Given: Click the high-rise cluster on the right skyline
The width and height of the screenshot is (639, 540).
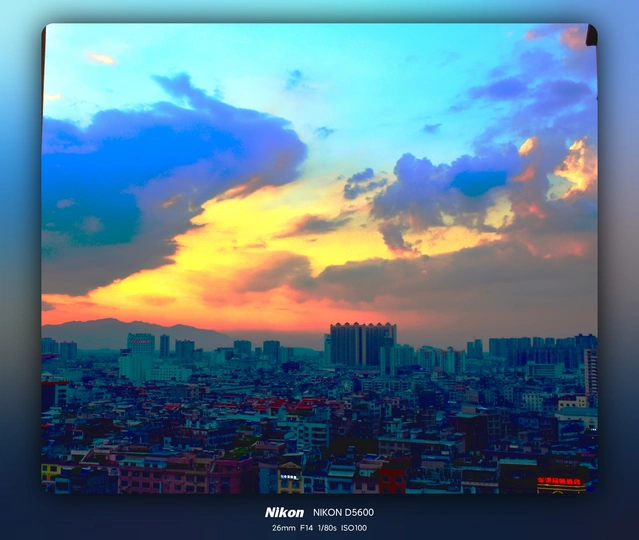Looking at the screenshot, I should click(x=530, y=348).
